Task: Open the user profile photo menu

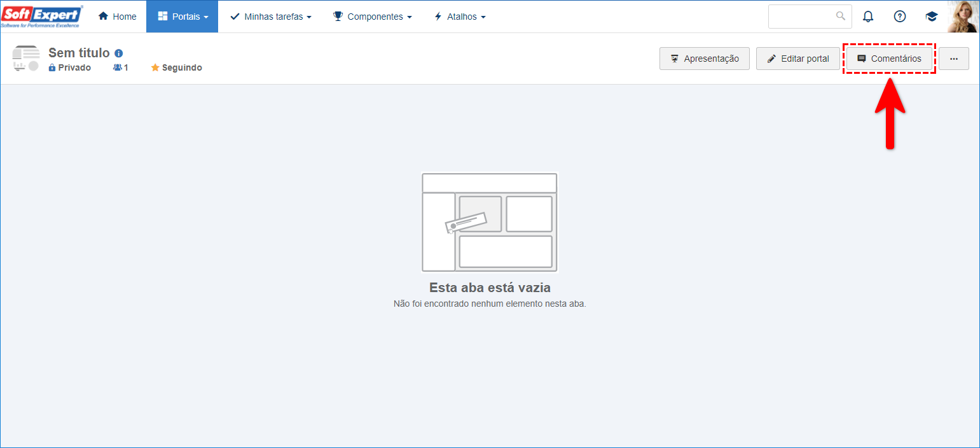Action: (x=963, y=17)
